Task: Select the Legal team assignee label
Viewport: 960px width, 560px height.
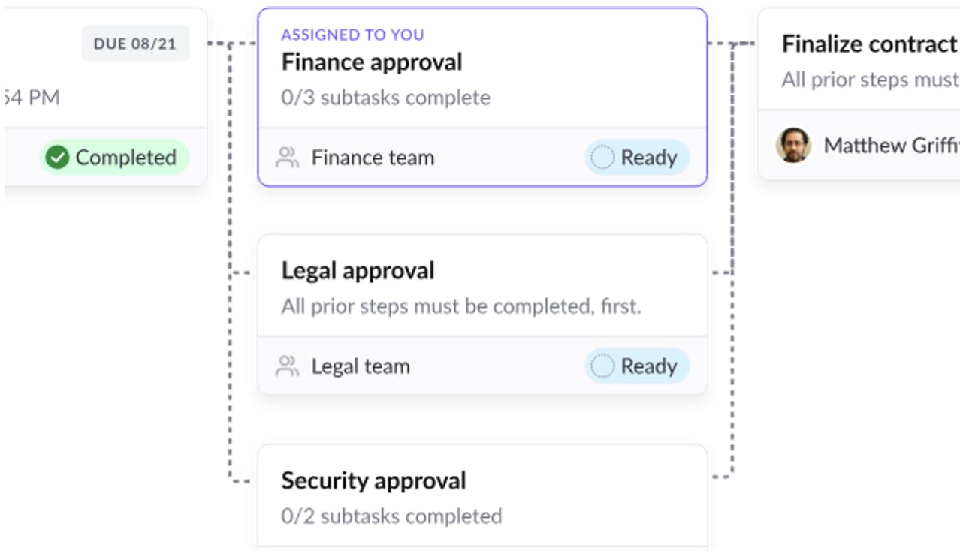Action: point(361,366)
